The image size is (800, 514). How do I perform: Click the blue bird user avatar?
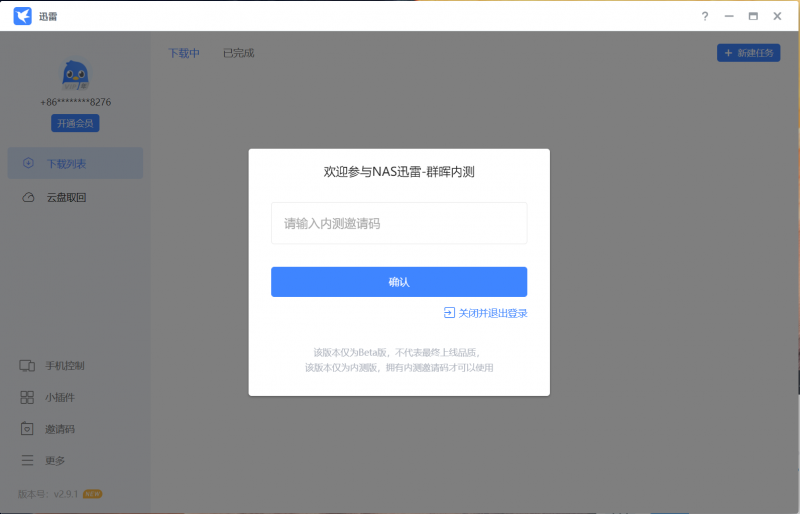pyautogui.click(x=75, y=74)
